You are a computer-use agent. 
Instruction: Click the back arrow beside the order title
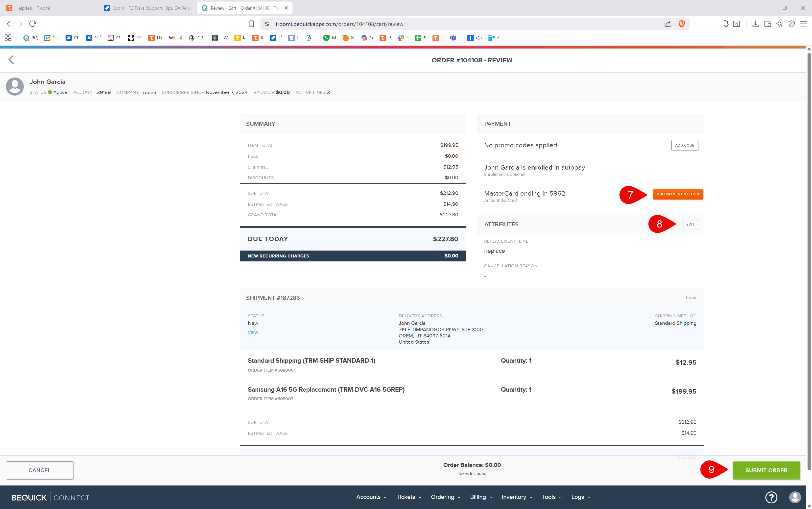[11, 60]
